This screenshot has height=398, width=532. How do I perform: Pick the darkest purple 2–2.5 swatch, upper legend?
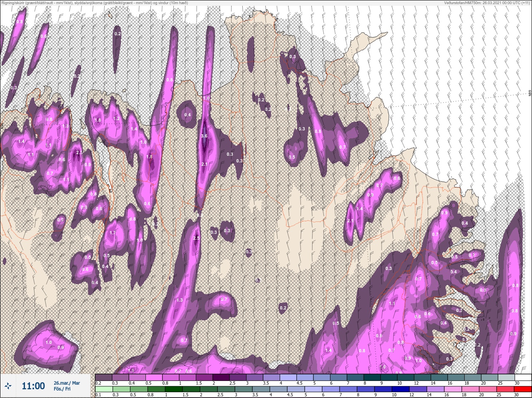[x=222, y=377]
